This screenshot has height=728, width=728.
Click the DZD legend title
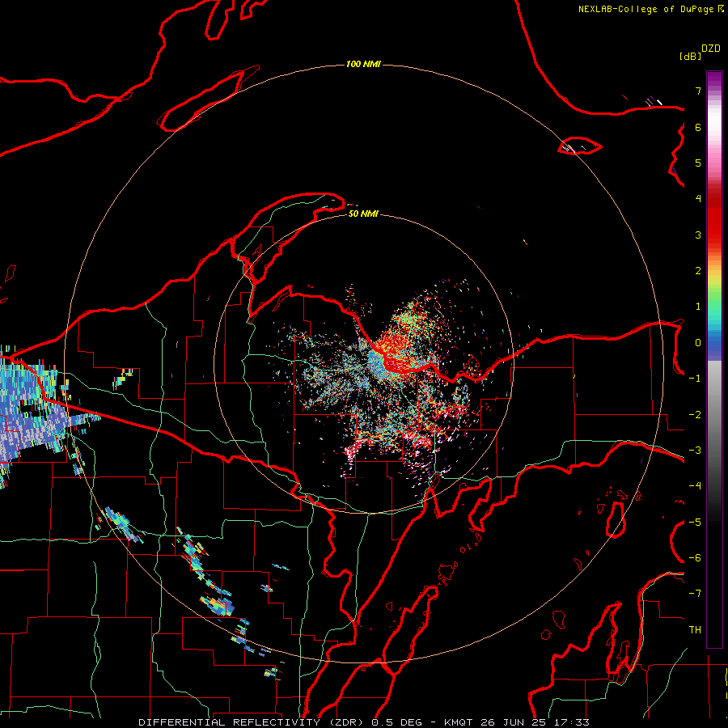tap(711, 49)
